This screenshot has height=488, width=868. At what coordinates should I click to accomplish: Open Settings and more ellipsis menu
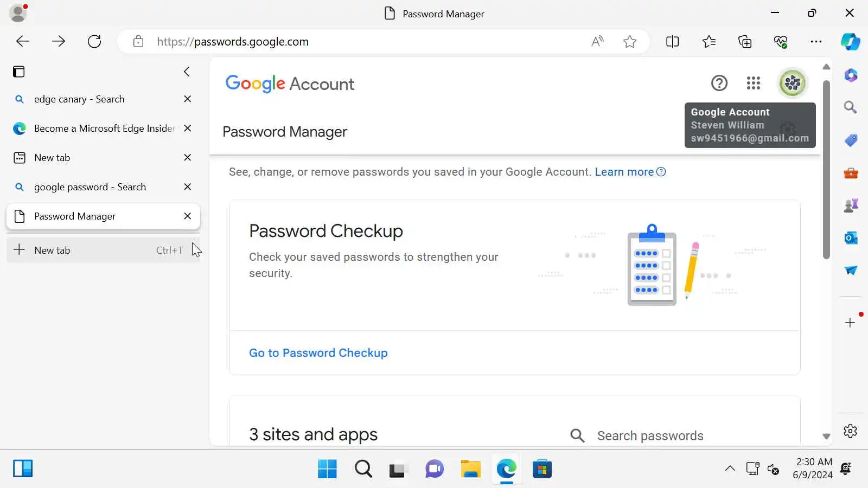coord(816,41)
